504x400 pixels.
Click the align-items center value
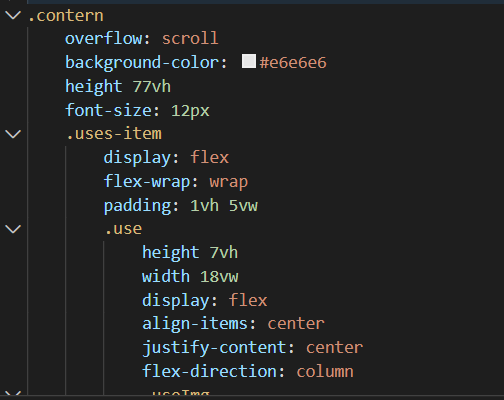coord(296,324)
